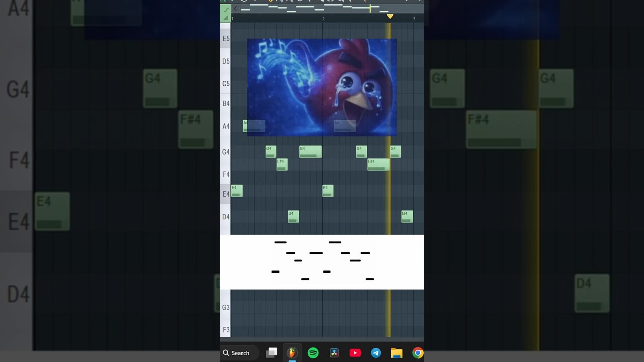
Task: Click the F4 piano key
Action: point(226,174)
